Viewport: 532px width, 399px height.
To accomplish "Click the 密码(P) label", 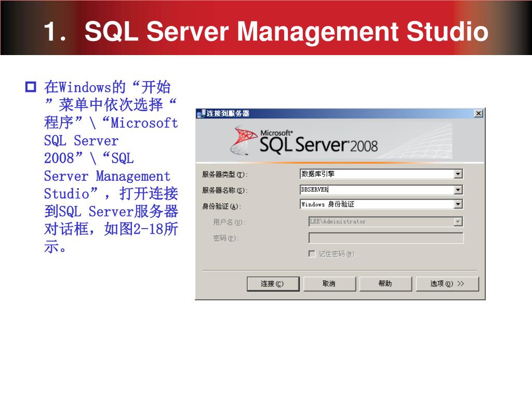I will coord(225,238).
